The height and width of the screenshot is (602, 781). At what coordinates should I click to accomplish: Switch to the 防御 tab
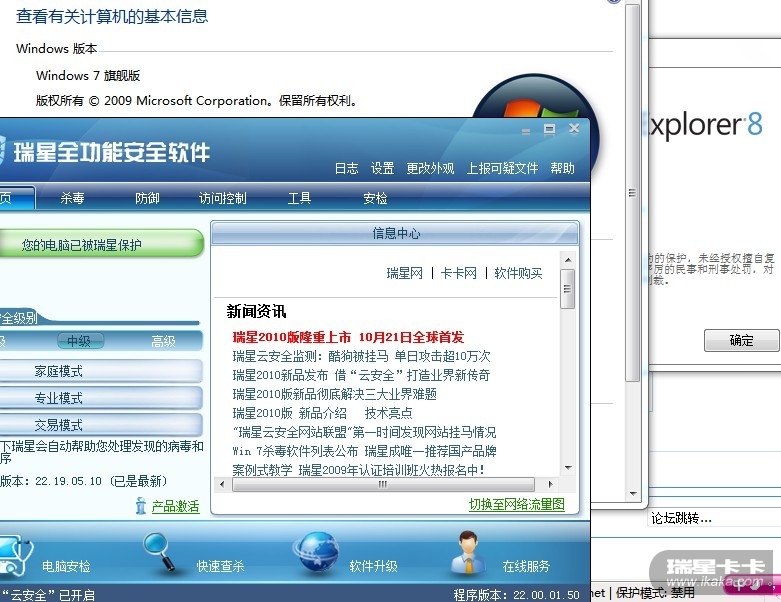click(147, 198)
